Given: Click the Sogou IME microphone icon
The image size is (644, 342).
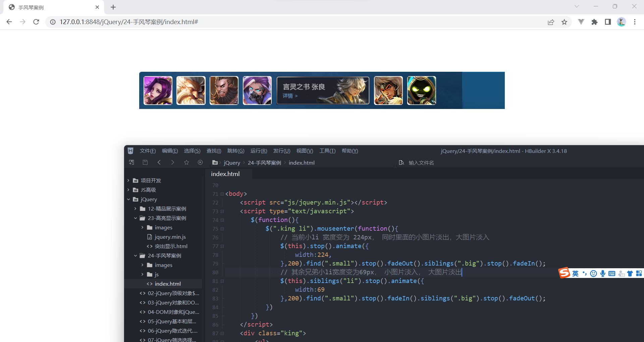Looking at the screenshot, I should click(603, 273).
